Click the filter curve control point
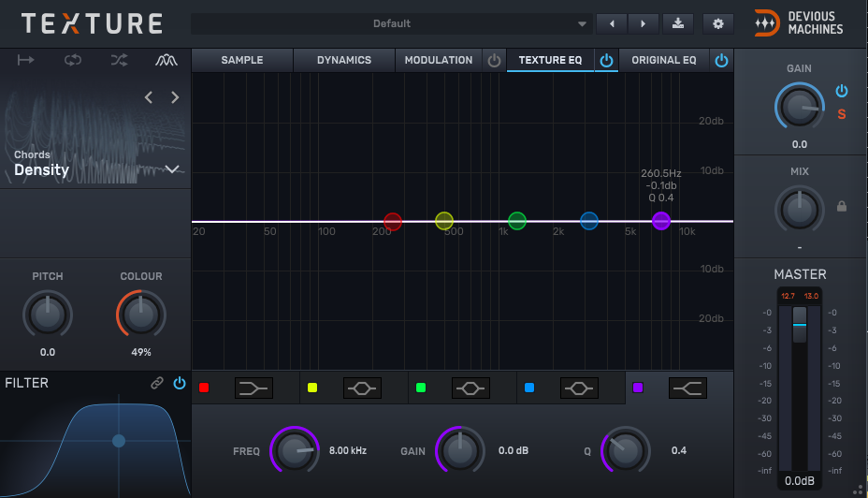This screenshot has width=868, height=498. coord(119,441)
